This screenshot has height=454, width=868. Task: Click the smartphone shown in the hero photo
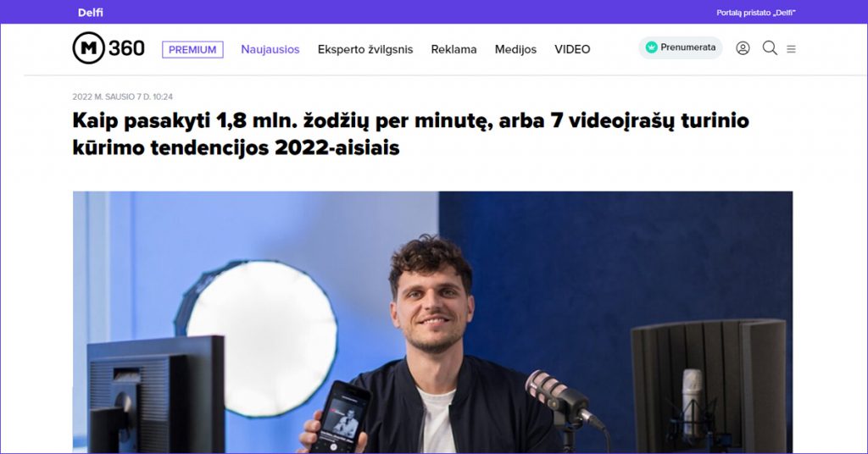(339, 418)
